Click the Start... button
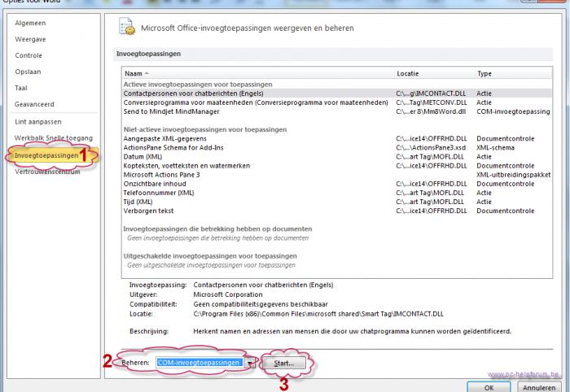The image size is (570, 392). 284,363
